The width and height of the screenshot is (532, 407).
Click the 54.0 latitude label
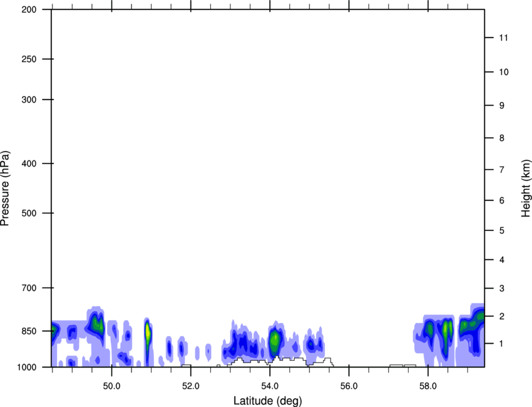[x=270, y=386]
